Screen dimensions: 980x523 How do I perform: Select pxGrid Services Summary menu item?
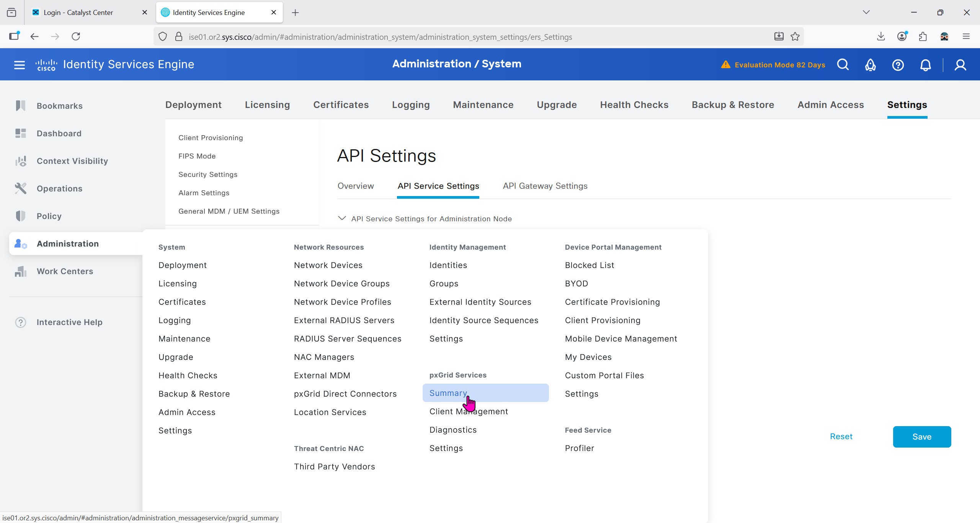[x=448, y=393]
